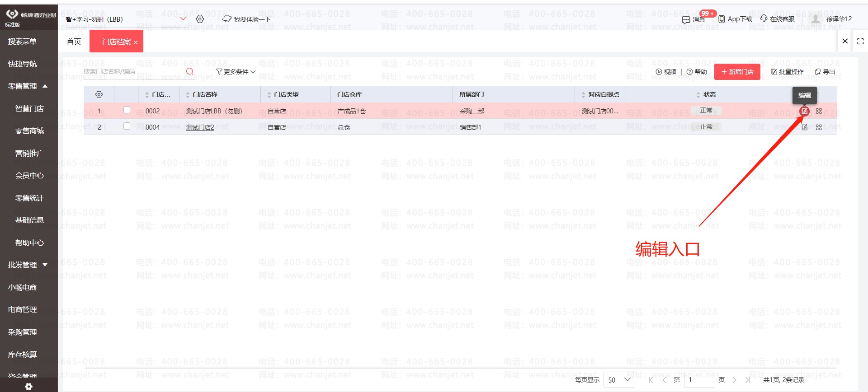868x392 pixels.
Task: Open 会员中心 menu item
Action: click(29, 175)
